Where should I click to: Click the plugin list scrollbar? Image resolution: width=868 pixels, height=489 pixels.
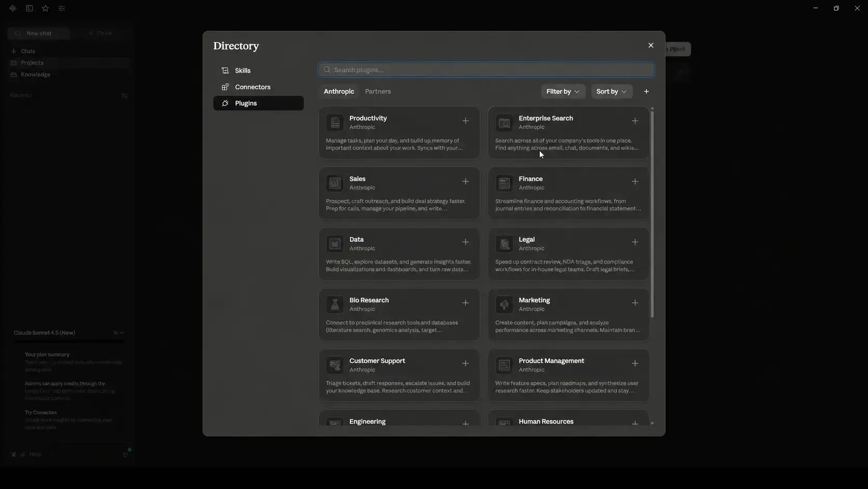coord(652,213)
